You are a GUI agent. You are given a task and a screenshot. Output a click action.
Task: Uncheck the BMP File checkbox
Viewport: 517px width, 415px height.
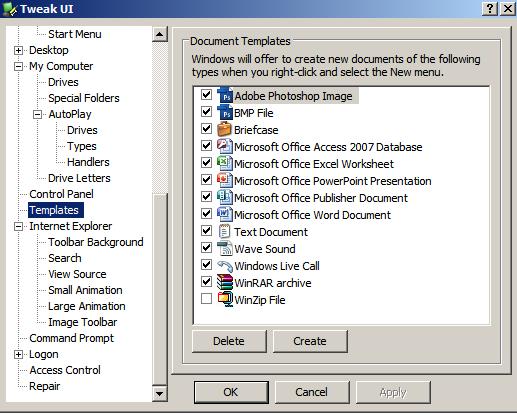point(207,112)
